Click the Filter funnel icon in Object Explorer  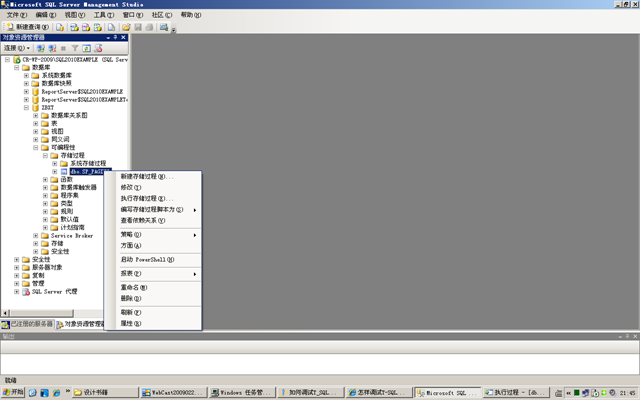click(75, 48)
